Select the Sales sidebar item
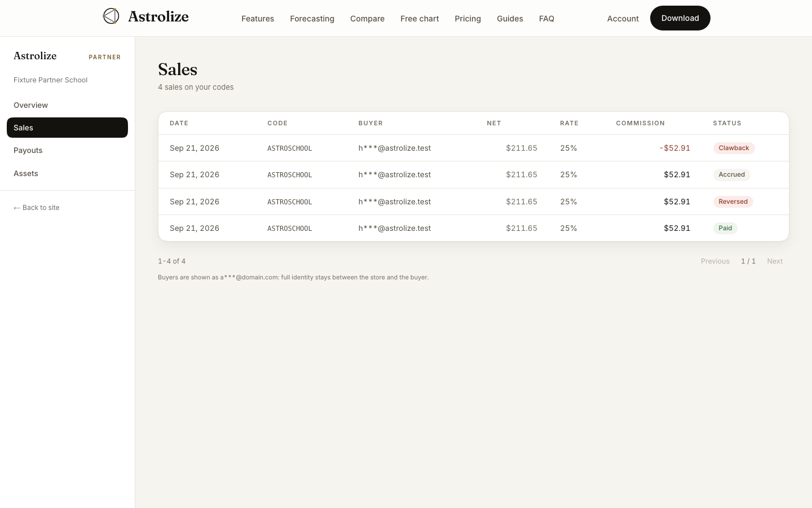The width and height of the screenshot is (812, 508). tap(67, 128)
